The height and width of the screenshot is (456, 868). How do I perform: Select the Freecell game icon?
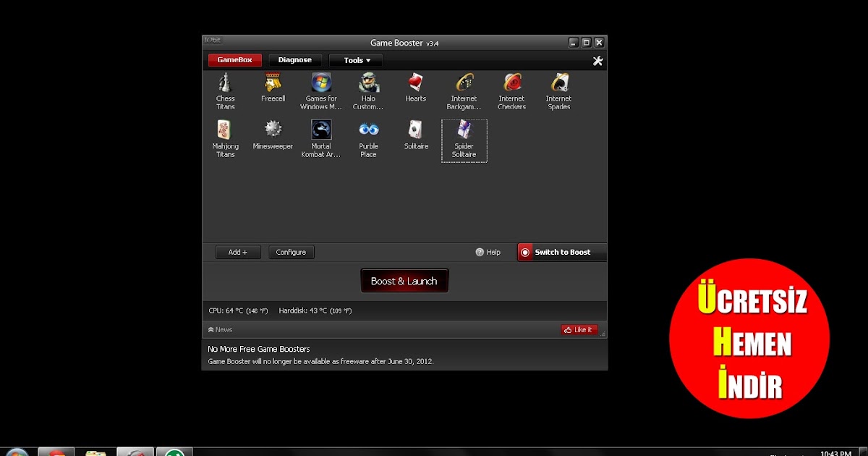pos(273,83)
